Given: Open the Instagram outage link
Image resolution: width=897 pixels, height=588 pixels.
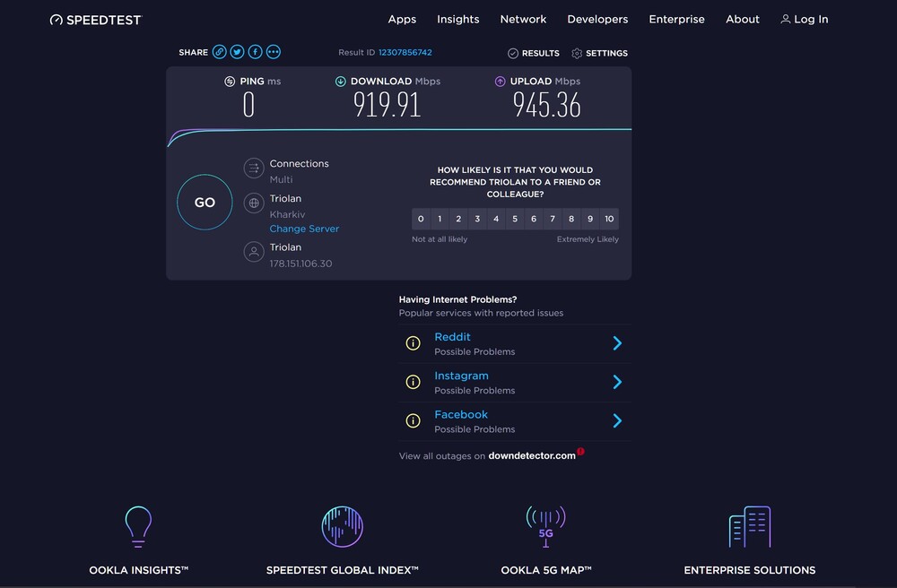Looking at the screenshot, I should [462, 376].
